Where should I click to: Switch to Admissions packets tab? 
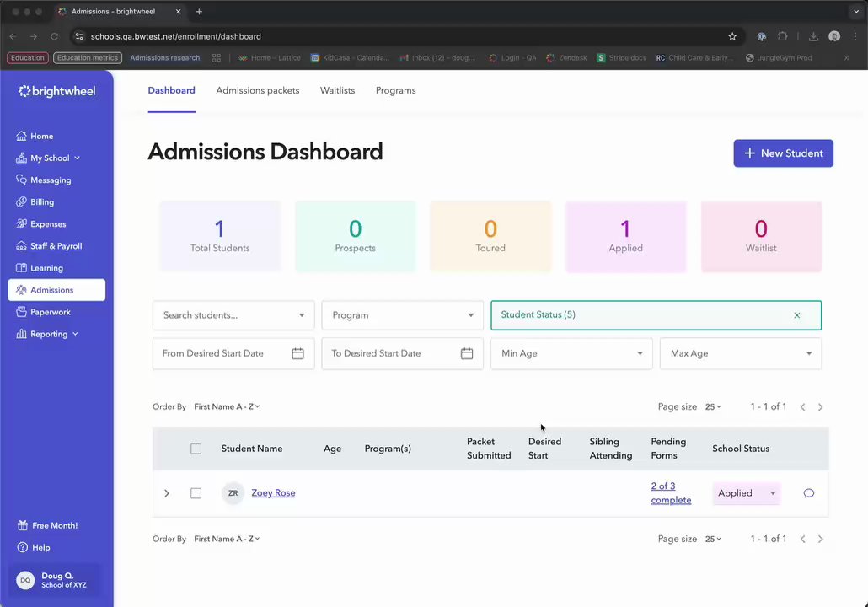click(257, 90)
